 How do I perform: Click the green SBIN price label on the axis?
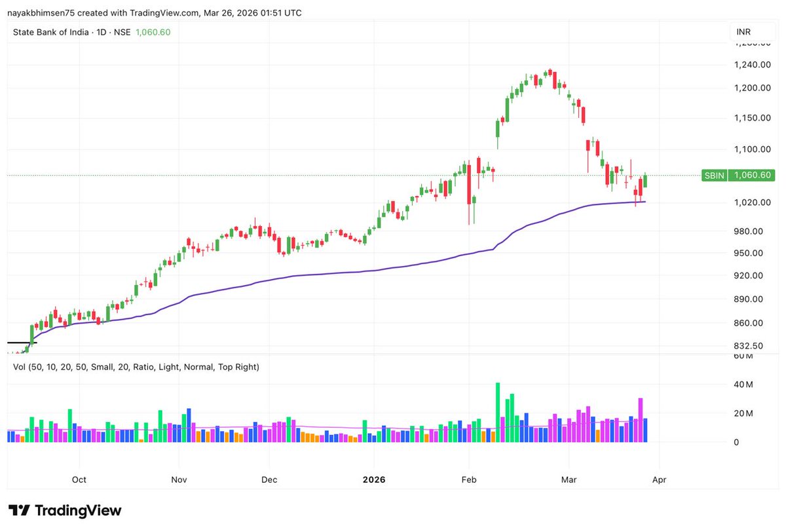click(x=714, y=175)
